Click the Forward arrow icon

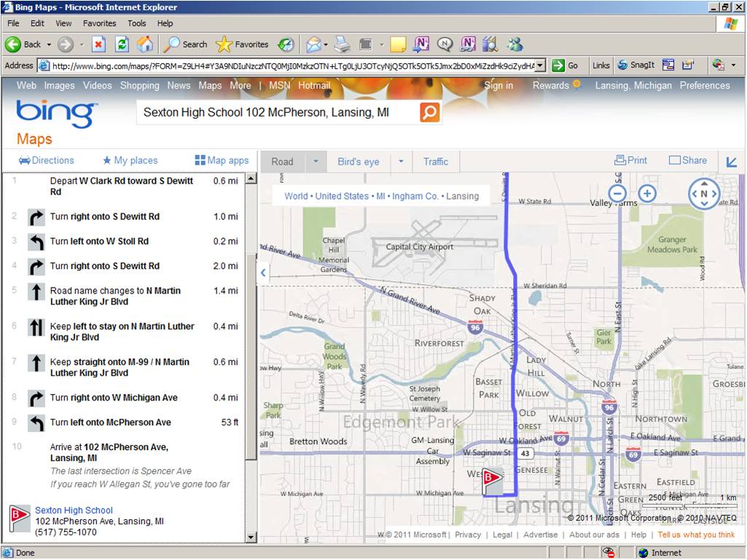(66, 44)
